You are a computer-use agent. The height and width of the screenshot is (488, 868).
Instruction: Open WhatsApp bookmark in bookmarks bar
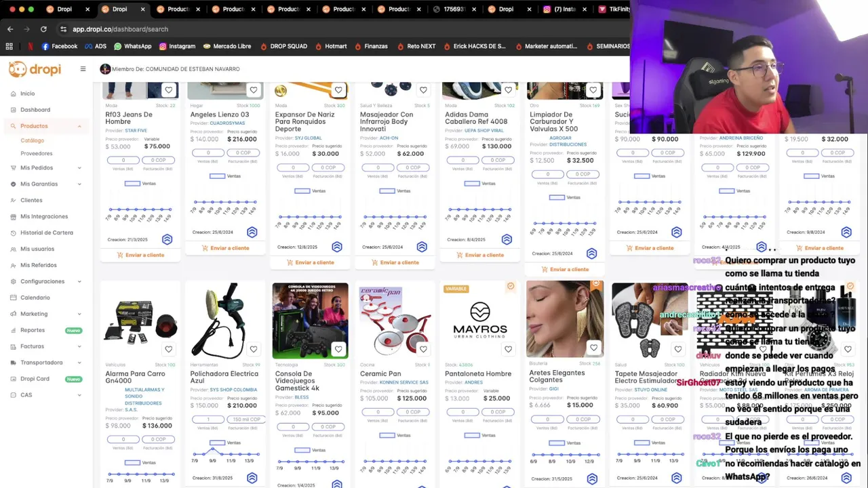click(x=132, y=46)
